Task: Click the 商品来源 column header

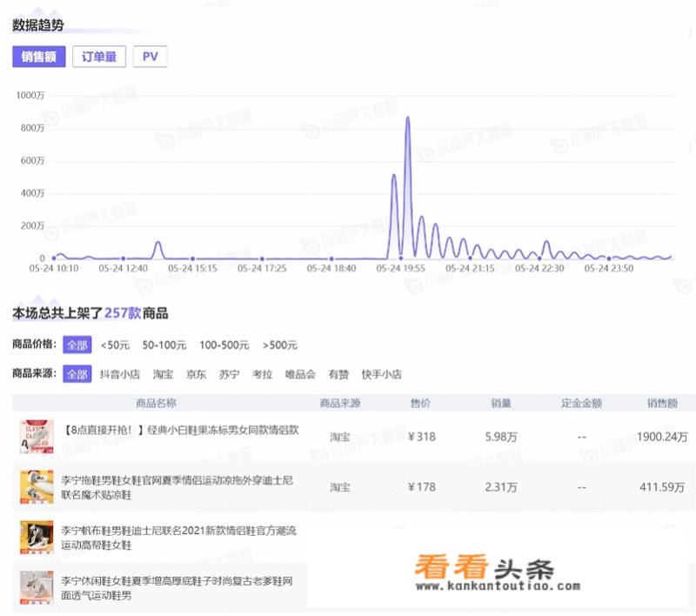Action: (x=340, y=403)
